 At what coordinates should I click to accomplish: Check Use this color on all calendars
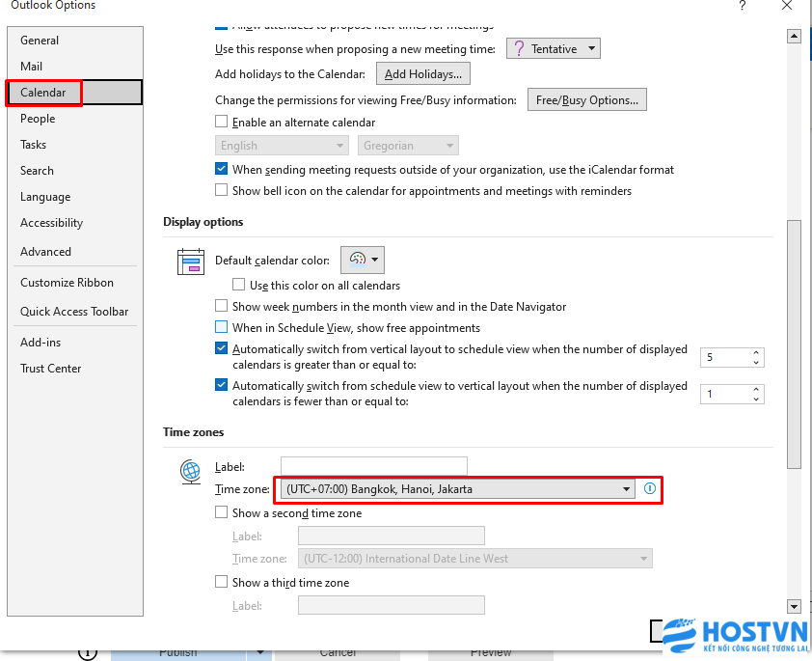(239, 285)
